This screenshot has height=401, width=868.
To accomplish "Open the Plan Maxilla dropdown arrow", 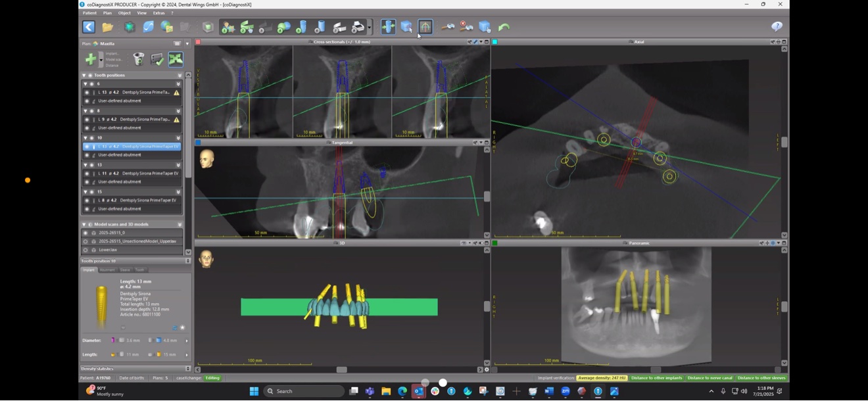I will [187, 44].
